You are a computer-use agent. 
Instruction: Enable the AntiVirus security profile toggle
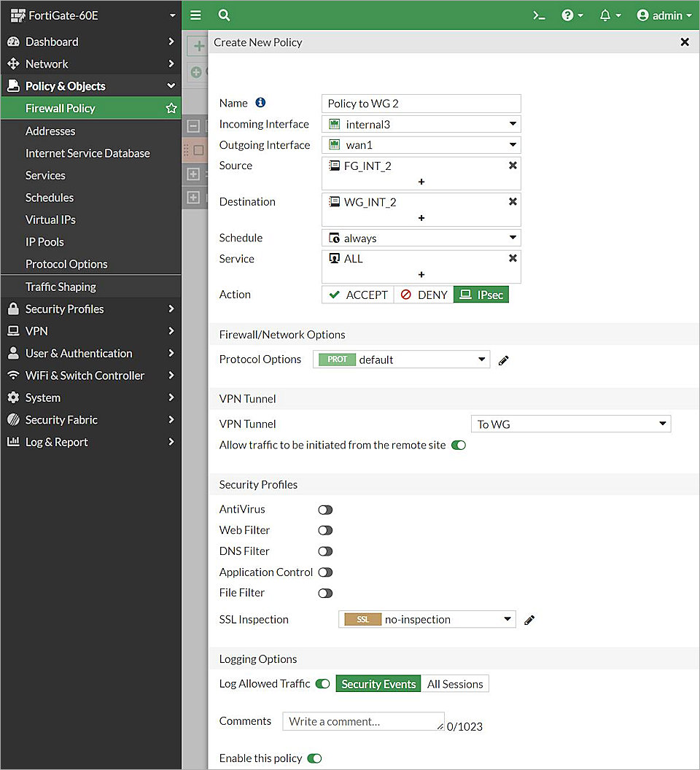click(324, 509)
